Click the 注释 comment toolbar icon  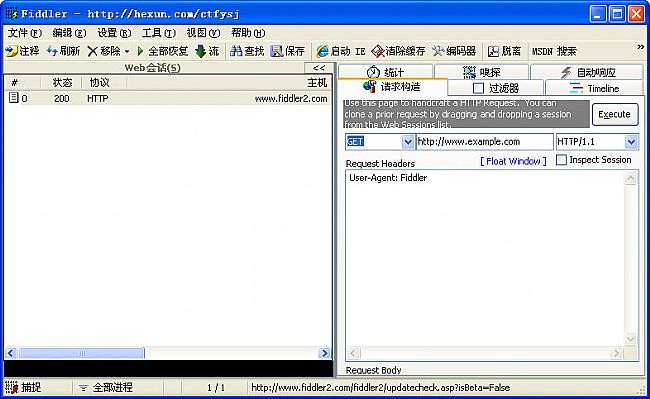point(12,51)
